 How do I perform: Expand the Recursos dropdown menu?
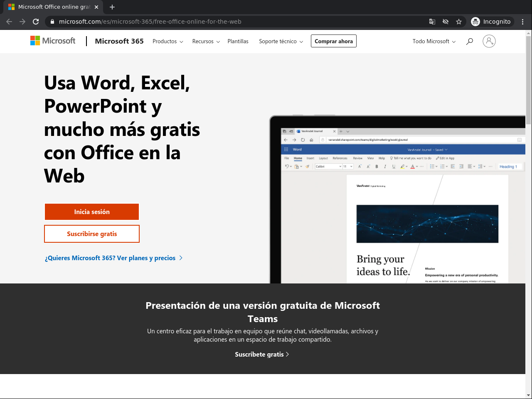[x=206, y=41]
